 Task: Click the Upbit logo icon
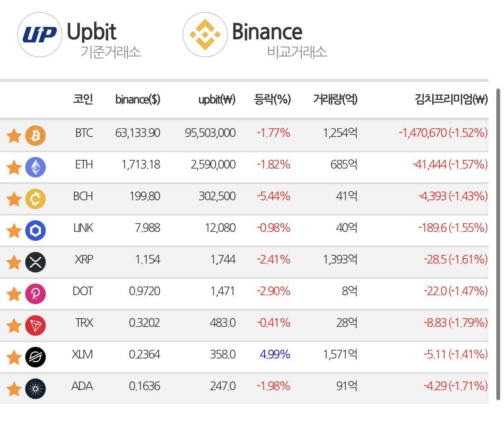pos(39,35)
